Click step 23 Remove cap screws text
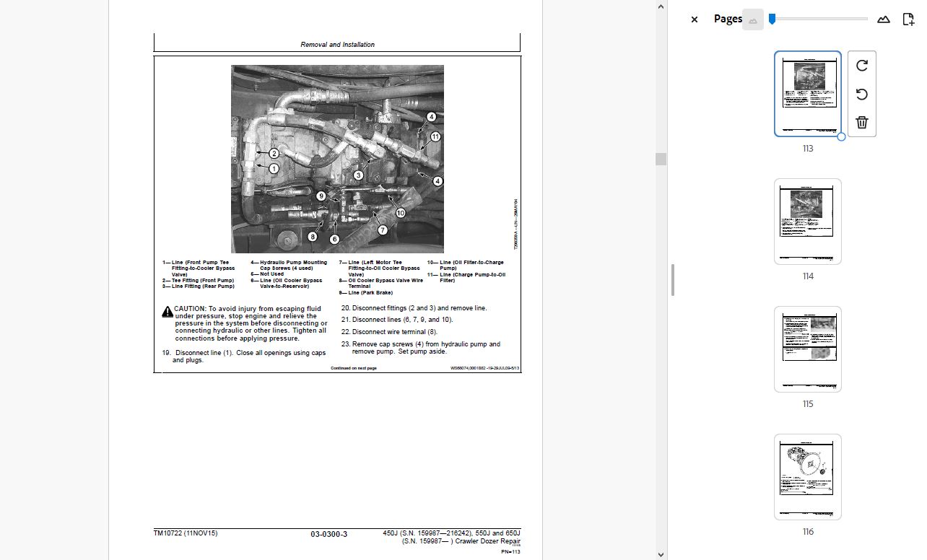The height and width of the screenshot is (560, 927). point(421,348)
